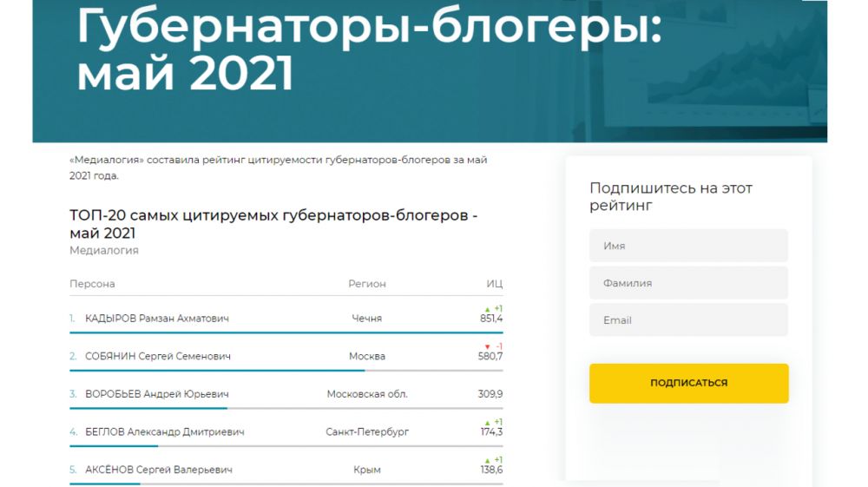Click the ИЦ column header
The width and height of the screenshot is (868, 487).
point(494,284)
